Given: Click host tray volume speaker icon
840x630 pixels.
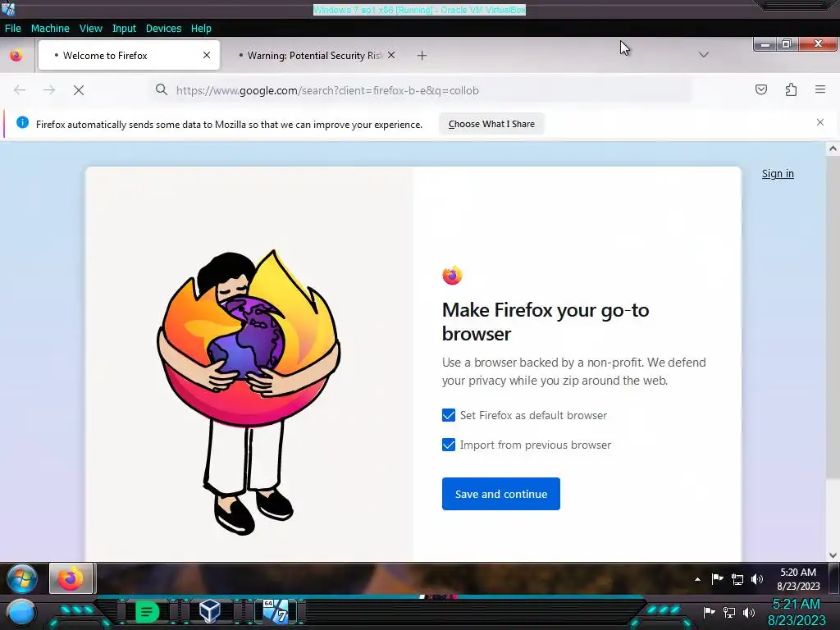Looking at the screenshot, I should 749,612.
